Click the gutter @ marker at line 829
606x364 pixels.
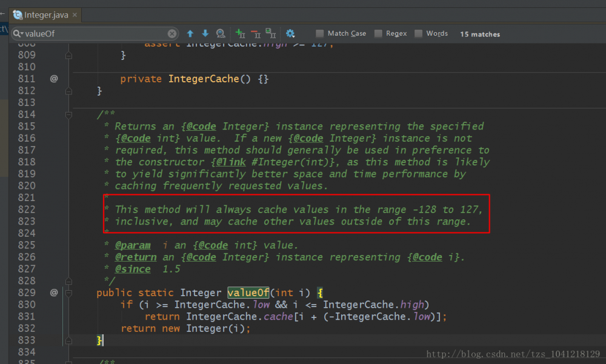tap(54, 293)
